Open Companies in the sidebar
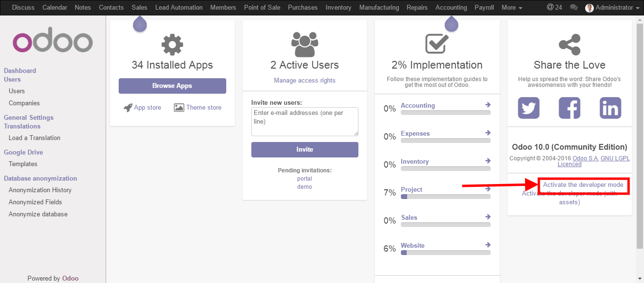Screen dimensions: 644x283 click(24, 103)
